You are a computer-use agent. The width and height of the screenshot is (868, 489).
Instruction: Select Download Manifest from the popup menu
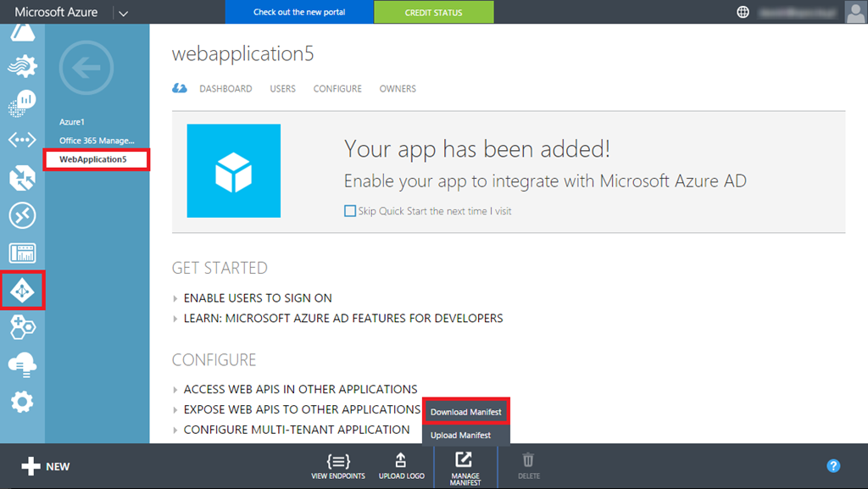465,412
